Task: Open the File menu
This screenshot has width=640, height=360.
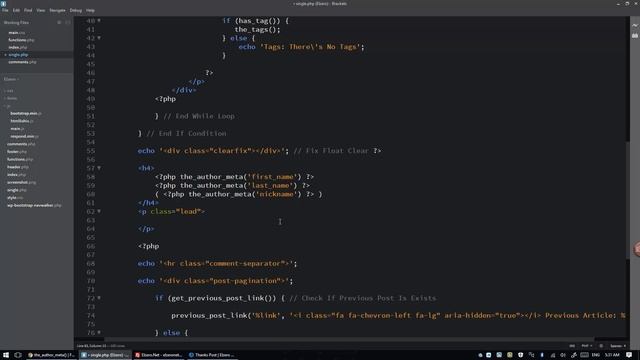Action: [x=5, y=10]
